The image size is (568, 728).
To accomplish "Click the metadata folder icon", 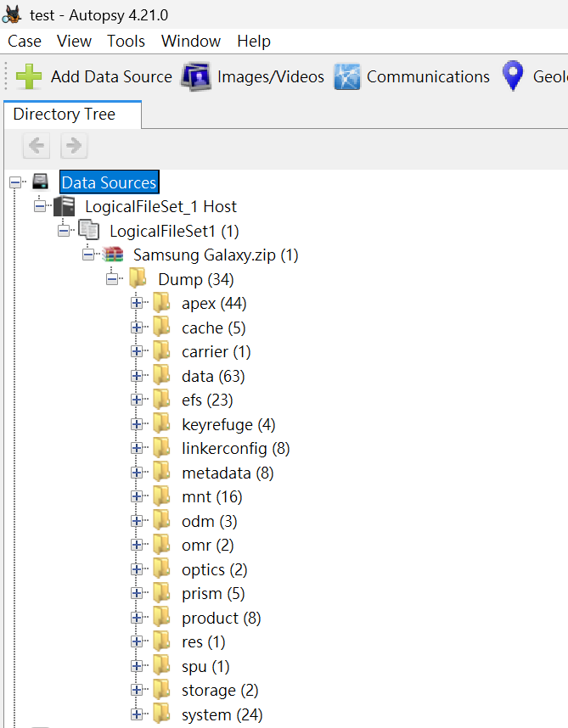I will tap(161, 472).
